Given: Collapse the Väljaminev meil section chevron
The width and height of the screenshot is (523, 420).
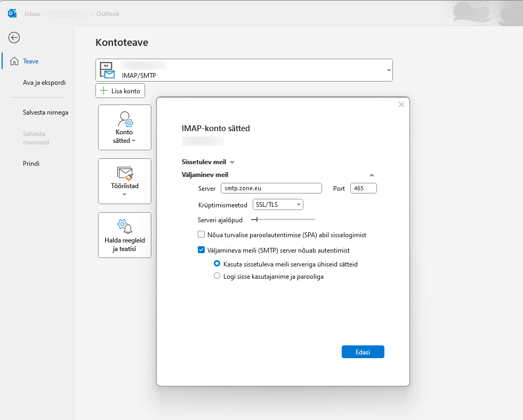Looking at the screenshot, I should pyautogui.click(x=372, y=175).
